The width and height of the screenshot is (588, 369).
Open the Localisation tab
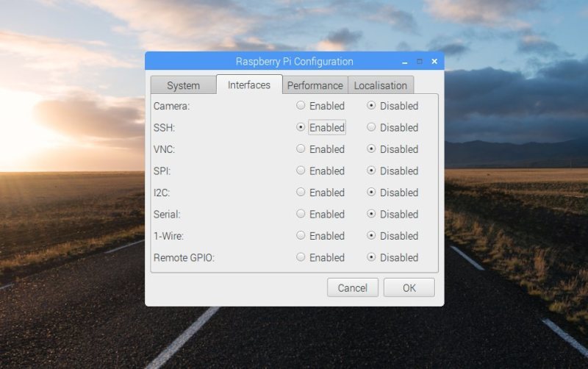click(x=381, y=85)
